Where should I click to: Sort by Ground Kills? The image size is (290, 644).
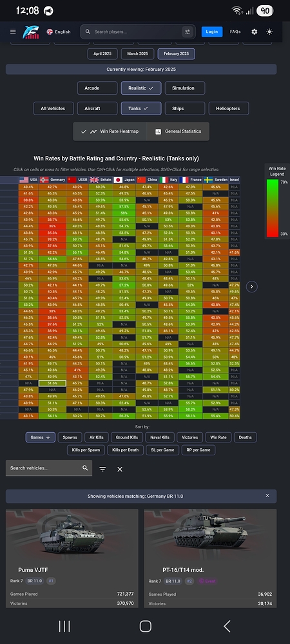127,437
